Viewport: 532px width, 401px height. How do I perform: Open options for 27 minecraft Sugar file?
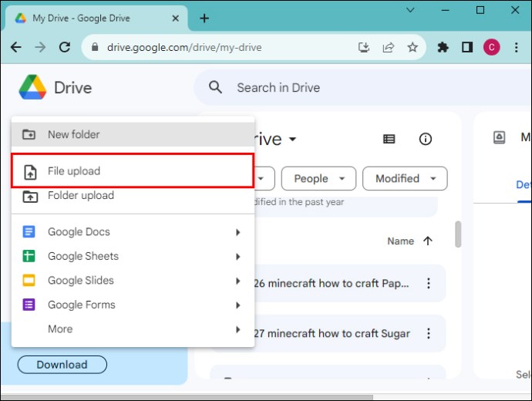tap(429, 333)
